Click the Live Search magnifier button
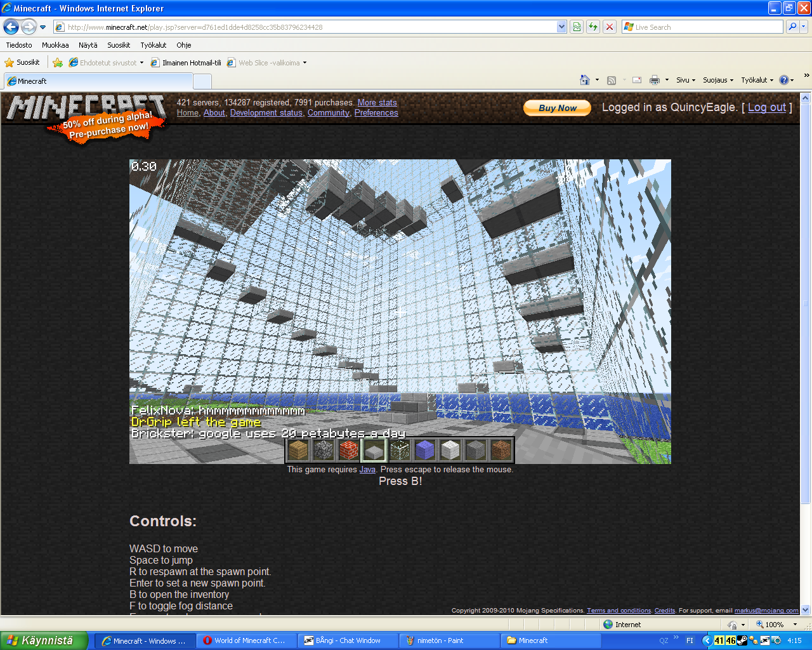Image resolution: width=812 pixels, height=650 pixels. tap(792, 27)
